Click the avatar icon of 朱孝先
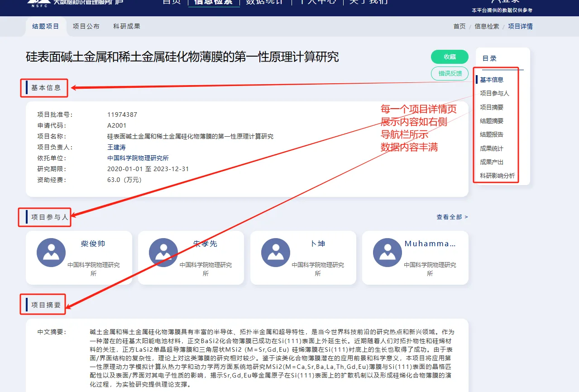 coord(163,252)
